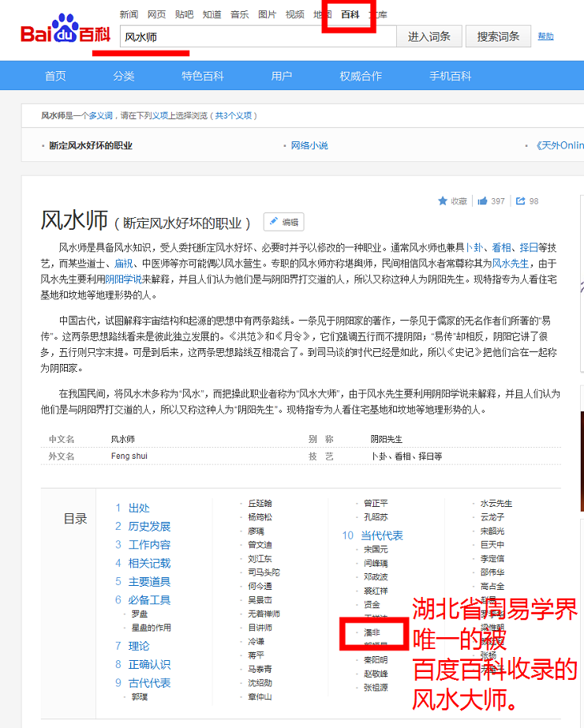This screenshot has height=728, width=584.
Task: Click the thumbs-up like icon
Action: [482, 201]
